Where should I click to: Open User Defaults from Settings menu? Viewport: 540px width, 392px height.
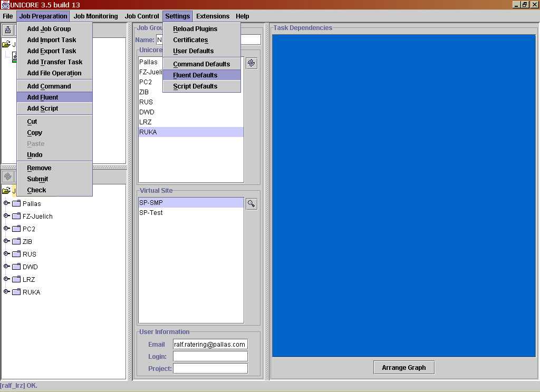coord(202,51)
